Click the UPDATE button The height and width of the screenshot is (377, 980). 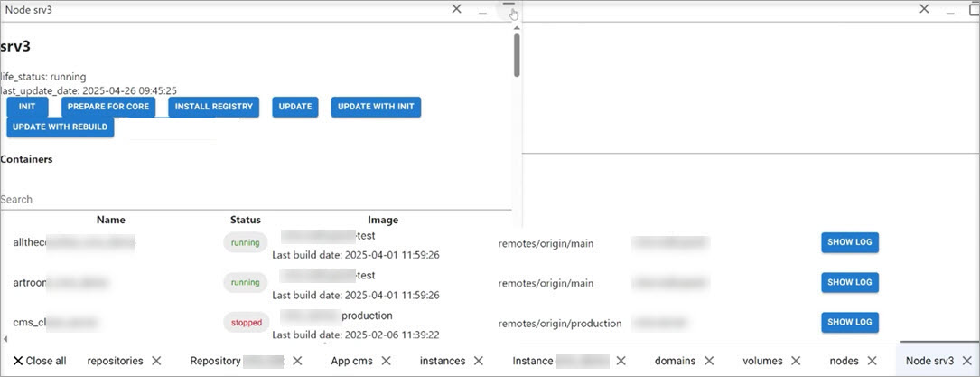(295, 107)
